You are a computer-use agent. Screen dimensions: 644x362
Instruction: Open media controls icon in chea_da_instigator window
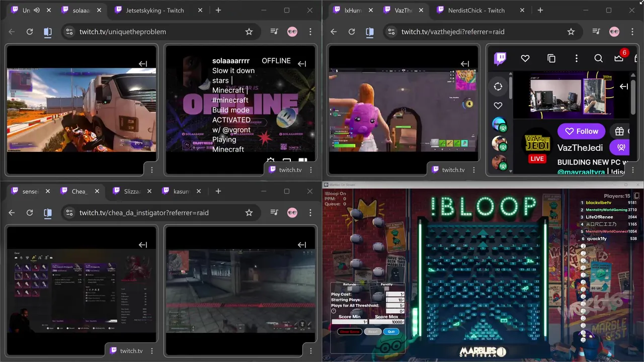coord(274,213)
